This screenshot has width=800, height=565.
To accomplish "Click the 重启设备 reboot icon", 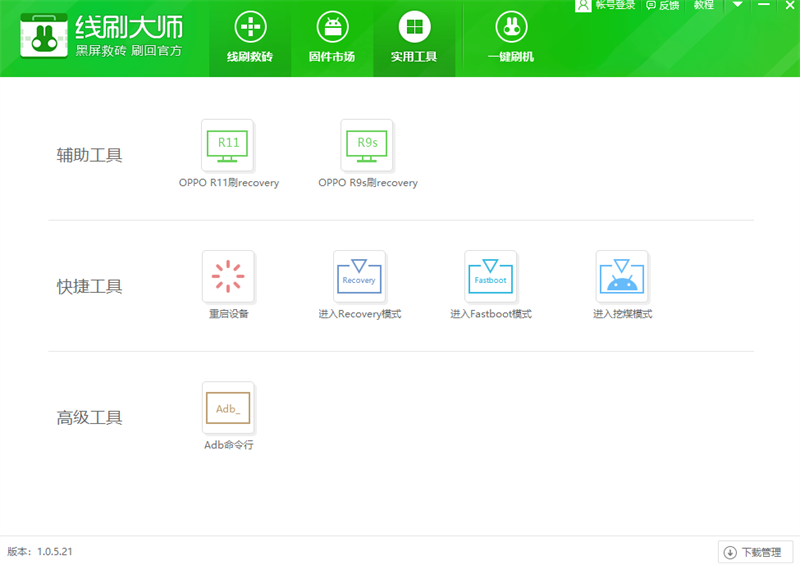I will [x=228, y=276].
